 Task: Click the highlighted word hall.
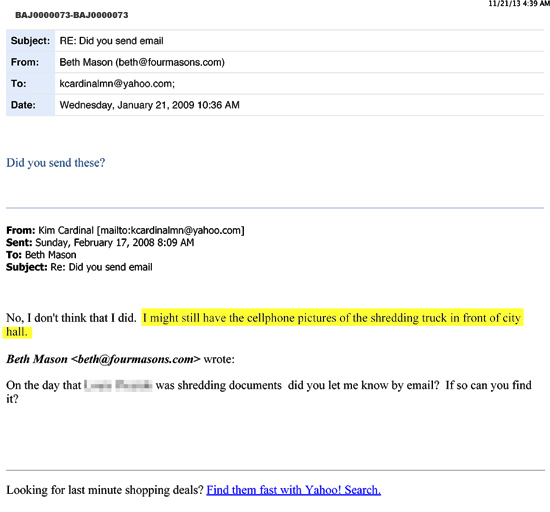[x=17, y=332]
